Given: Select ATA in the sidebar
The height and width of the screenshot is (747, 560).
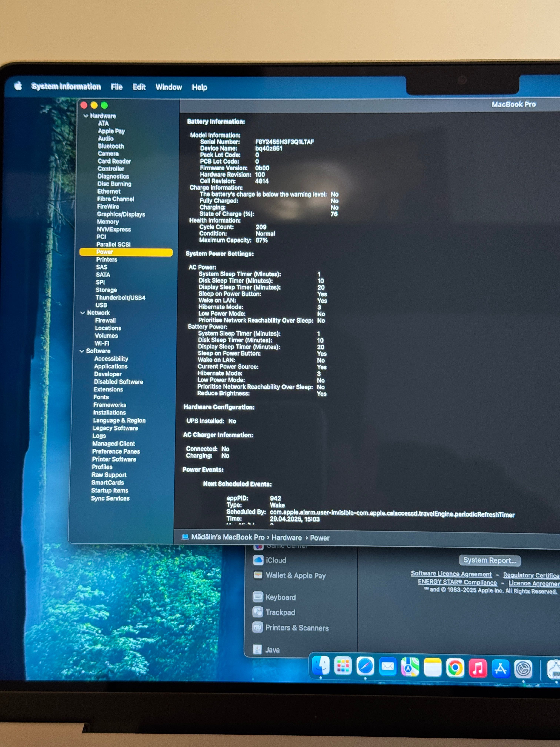Looking at the screenshot, I should pos(103,123).
